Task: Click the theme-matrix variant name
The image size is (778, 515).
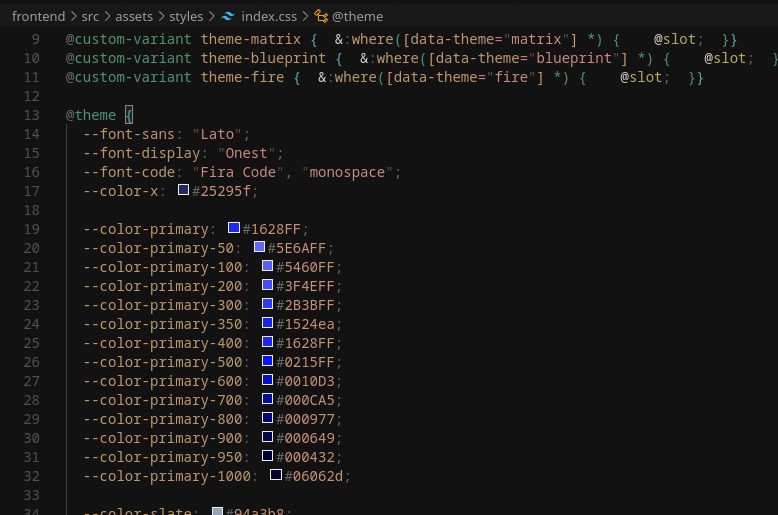Action: pos(251,39)
